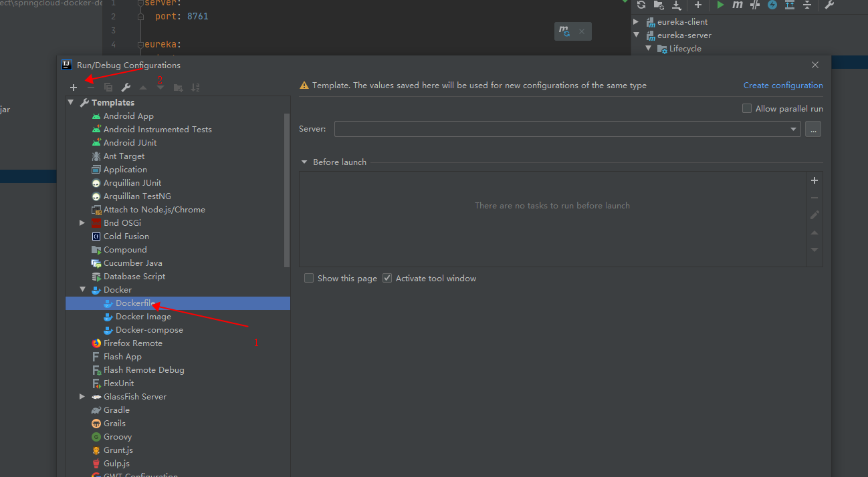868x477 pixels.
Task: Reimport all Maven projects with the refresh icon
Action: (x=641, y=5)
